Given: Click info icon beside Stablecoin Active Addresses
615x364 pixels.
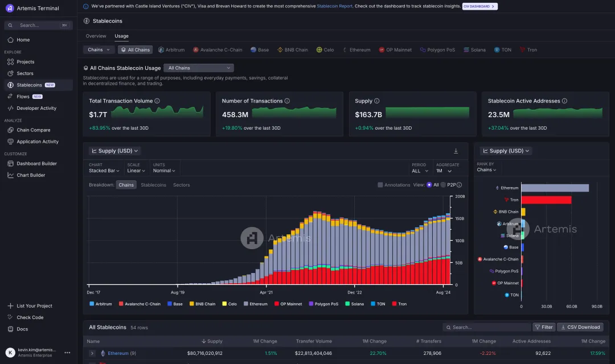Looking at the screenshot, I should tap(564, 101).
